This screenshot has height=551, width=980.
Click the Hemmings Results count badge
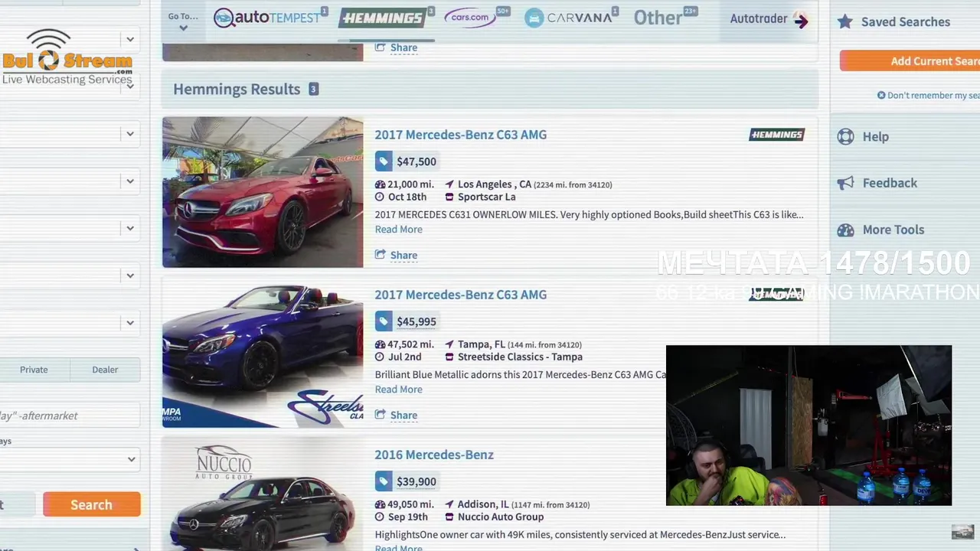click(x=313, y=89)
